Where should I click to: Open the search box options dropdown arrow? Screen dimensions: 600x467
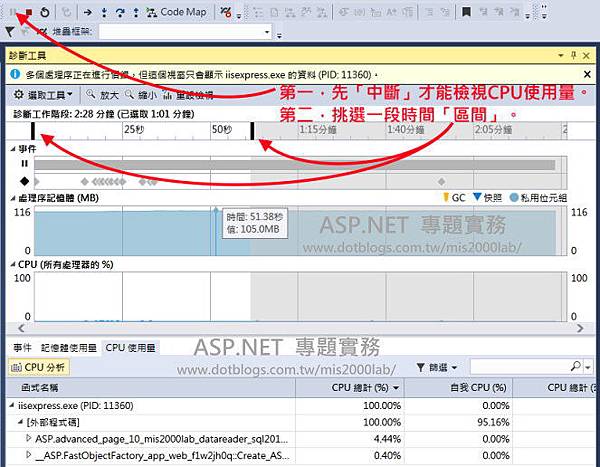click(588, 367)
